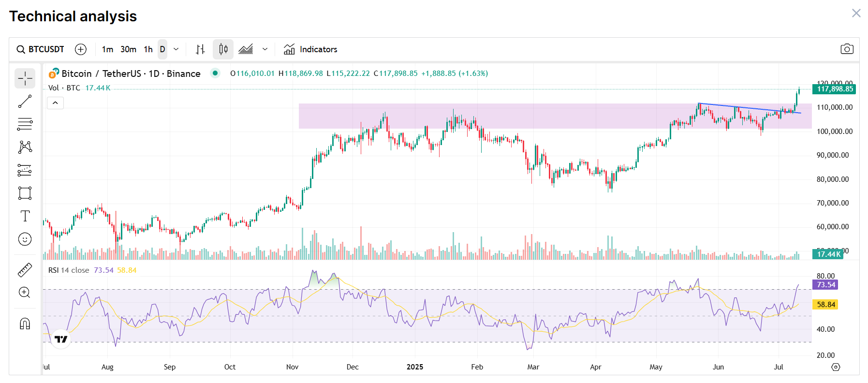Take a chart snapshot with camera icon

click(x=847, y=49)
